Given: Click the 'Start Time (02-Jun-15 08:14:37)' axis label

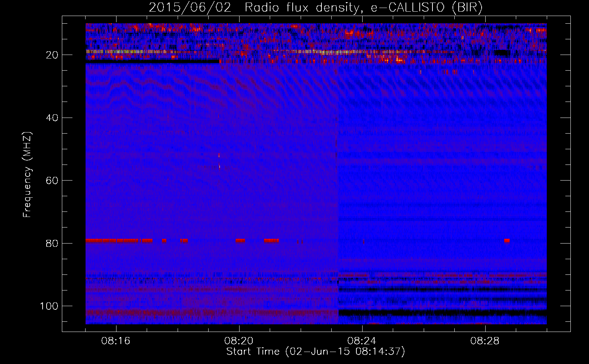Looking at the screenshot, I should (x=316, y=352).
